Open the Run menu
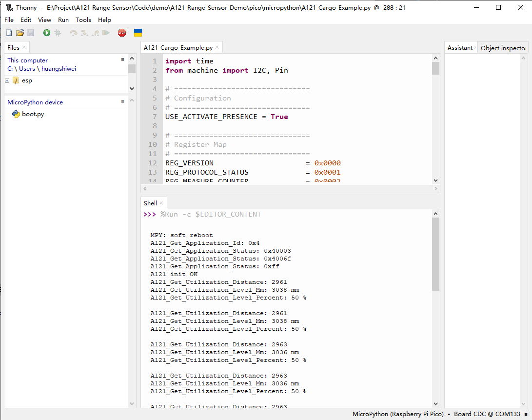This screenshot has height=420, width=532. point(63,20)
